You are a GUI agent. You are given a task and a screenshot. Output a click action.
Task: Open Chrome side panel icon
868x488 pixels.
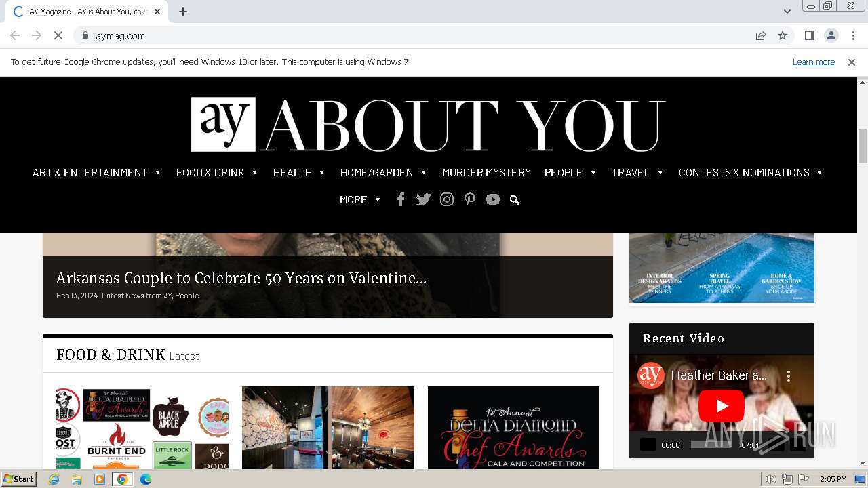[809, 35]
